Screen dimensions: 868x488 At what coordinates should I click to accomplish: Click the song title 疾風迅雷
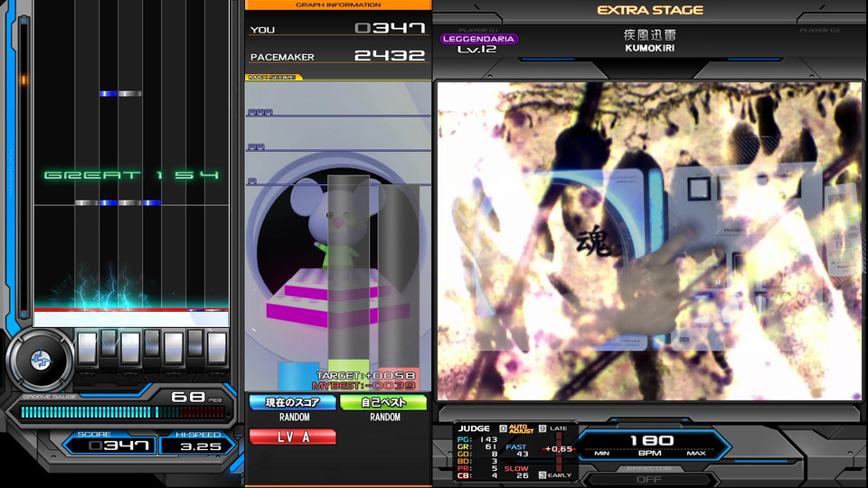point(649,35)
